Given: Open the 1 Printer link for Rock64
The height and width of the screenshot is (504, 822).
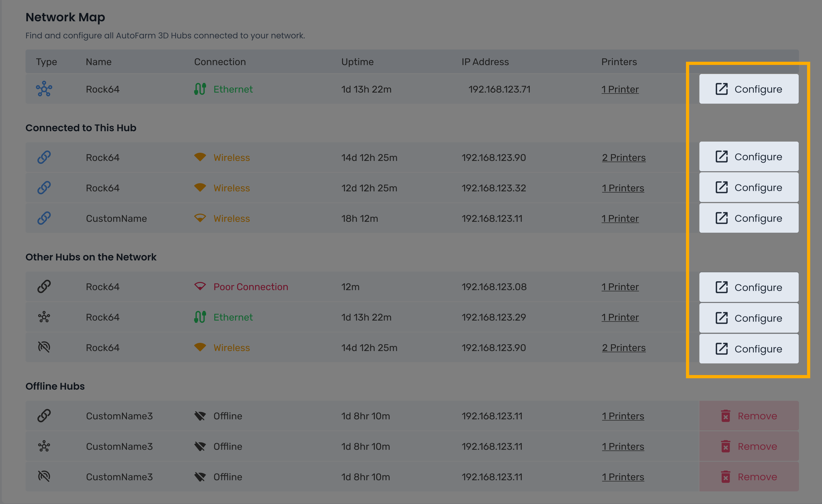Looking at the screenshot, I should [x=620, y=89].
